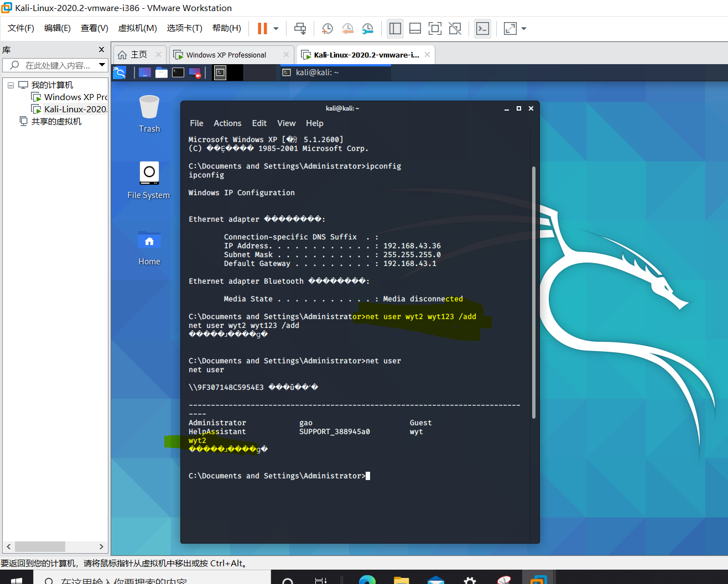Revert the virtual machine to its snapshot
The width and height of the screenshot is (728, 584).
pos(347,28)
